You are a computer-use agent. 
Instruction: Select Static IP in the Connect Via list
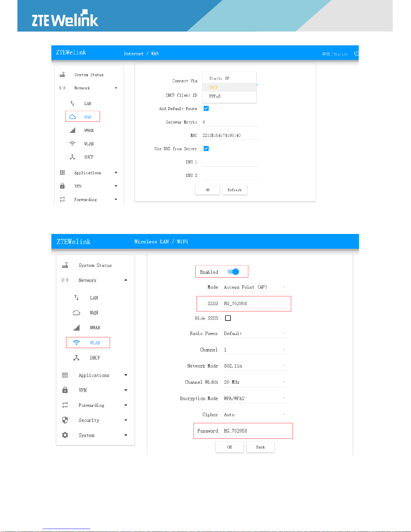[x=229, y=79]
